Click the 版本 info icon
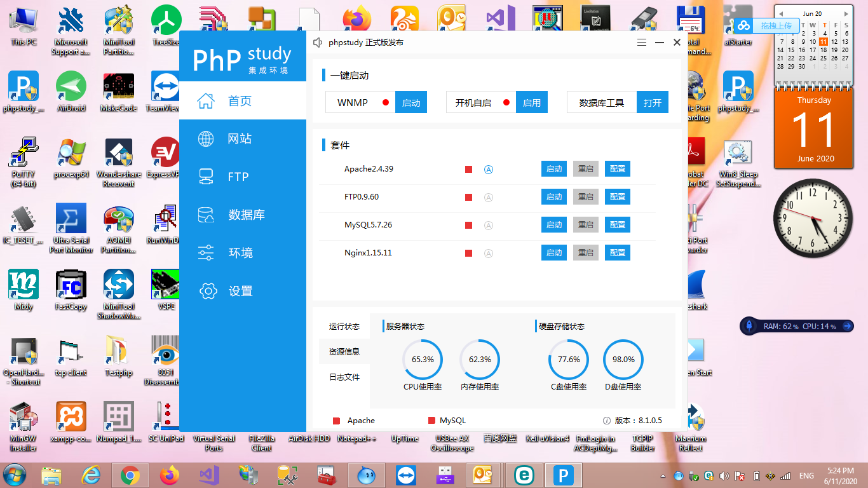This screenshot has width=868, height=488. [x=607, y=421]
